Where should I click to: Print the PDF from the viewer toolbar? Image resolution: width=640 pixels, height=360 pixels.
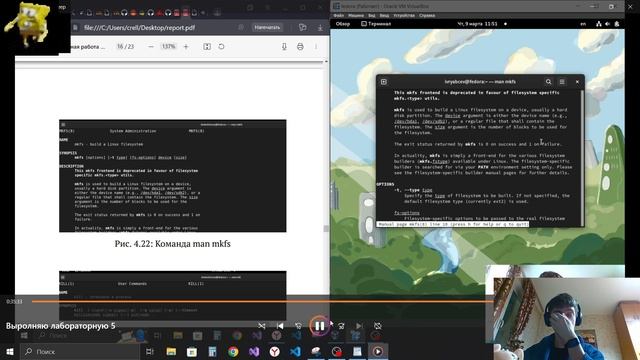[x=300, y=47]
